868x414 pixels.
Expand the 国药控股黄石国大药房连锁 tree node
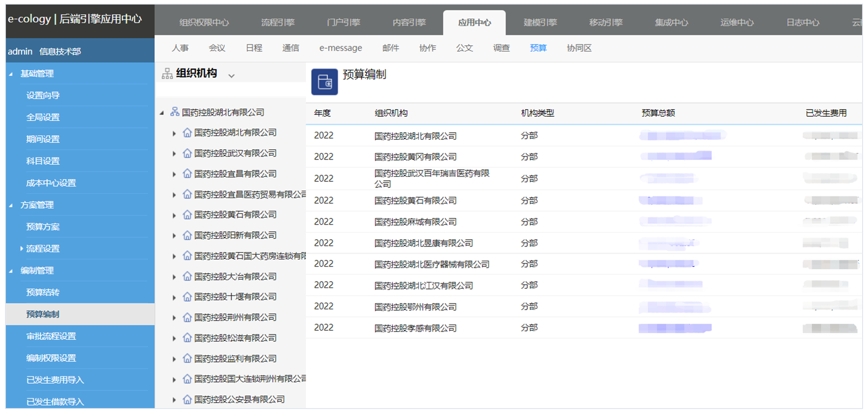174,257
